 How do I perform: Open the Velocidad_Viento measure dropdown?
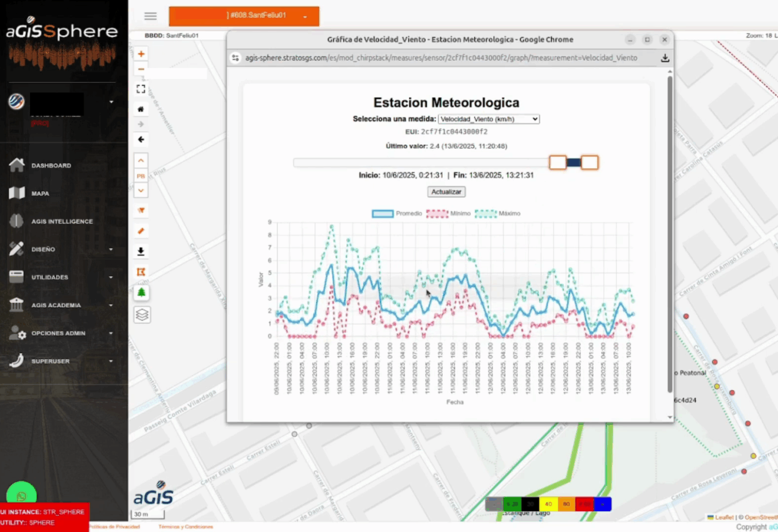pyautogui.click(x=489, y=119)
